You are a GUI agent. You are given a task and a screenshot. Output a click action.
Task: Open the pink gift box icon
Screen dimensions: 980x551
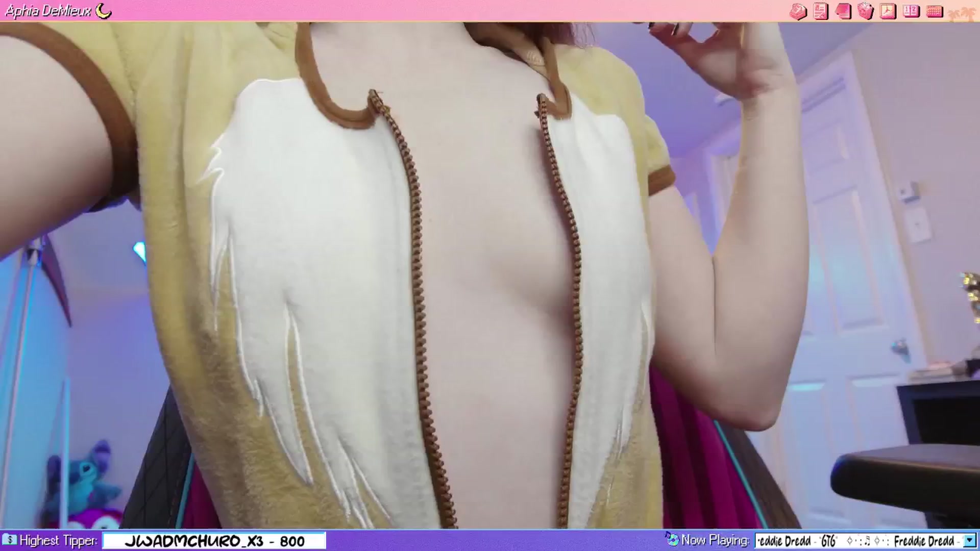(x=866, y=11)
